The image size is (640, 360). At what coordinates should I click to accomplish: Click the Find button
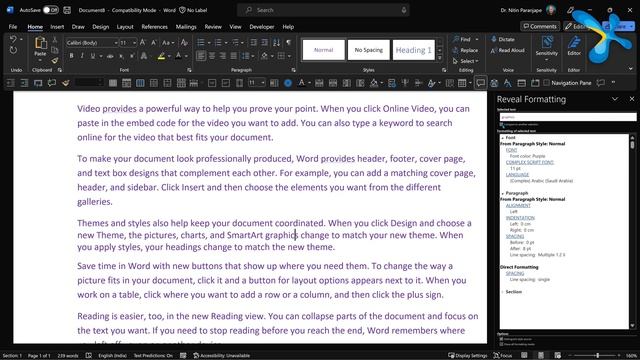pos(465,39)
